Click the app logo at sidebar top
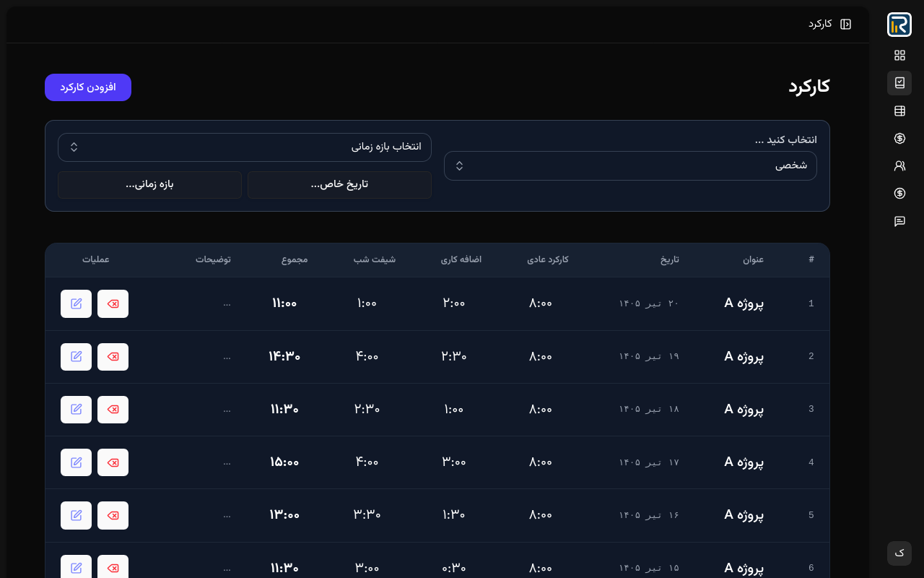924x578 pixels. click(x=899, y=25)
